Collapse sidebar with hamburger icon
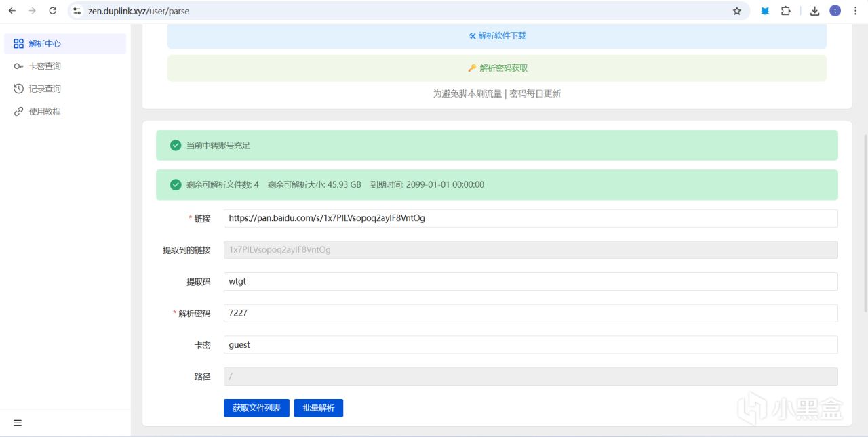Screen dimensions: 868x437 point(18,423)
